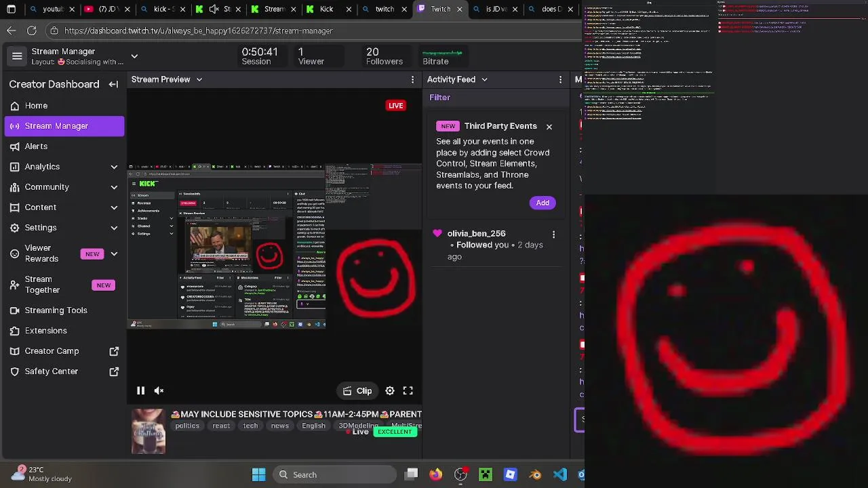Close the active Twitch browser tab
868x488 pixels.
[x=460, y=9]
